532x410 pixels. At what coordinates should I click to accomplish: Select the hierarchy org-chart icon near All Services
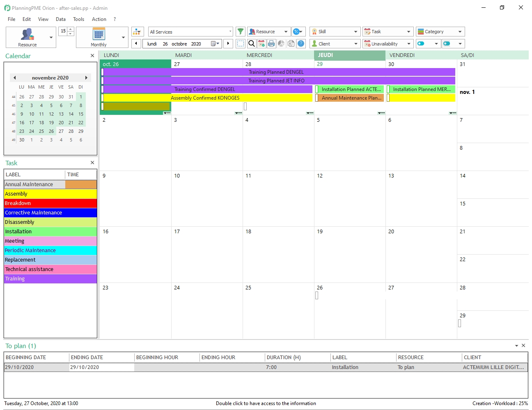[137, 31]
